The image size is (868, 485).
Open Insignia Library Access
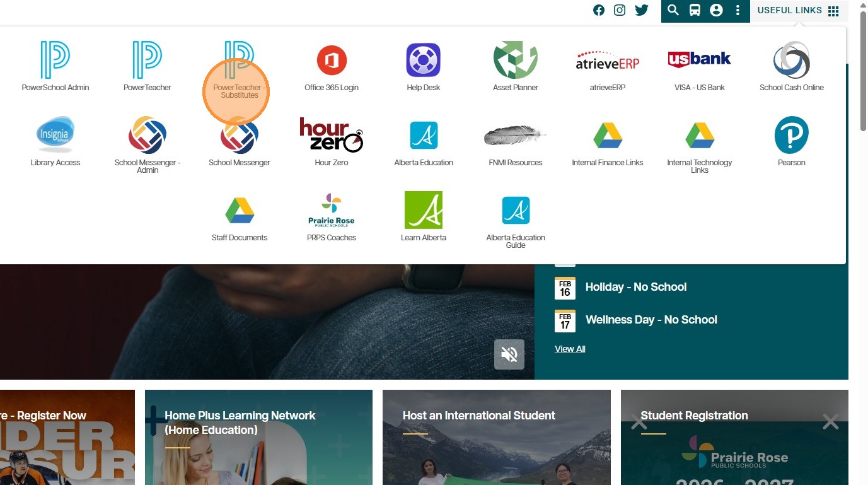click(x=55, y=141)
